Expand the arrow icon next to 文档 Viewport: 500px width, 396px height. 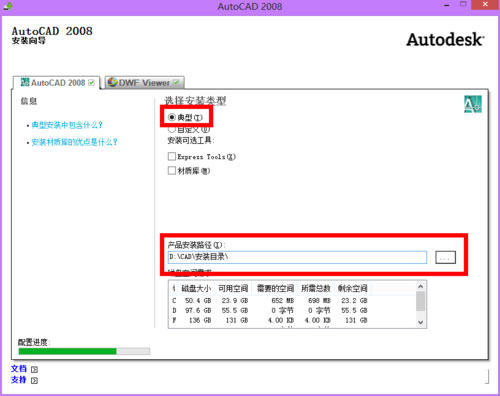tap(34, 369)
